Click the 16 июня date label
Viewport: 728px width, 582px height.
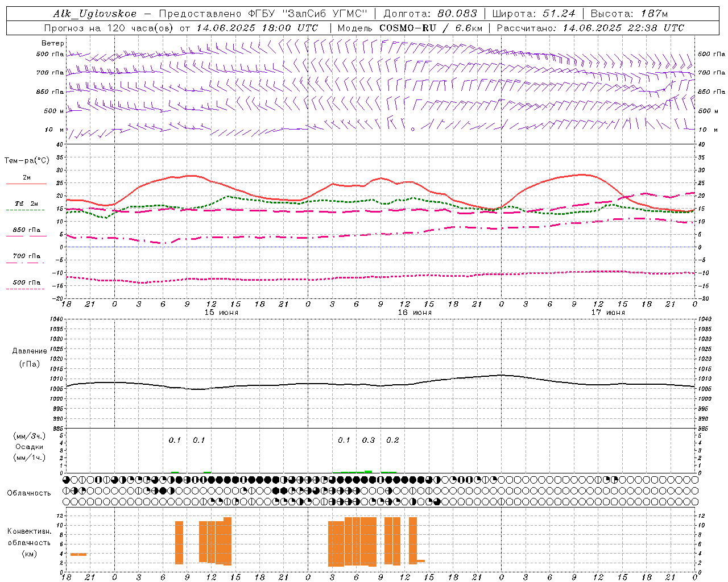click(415, 313)
